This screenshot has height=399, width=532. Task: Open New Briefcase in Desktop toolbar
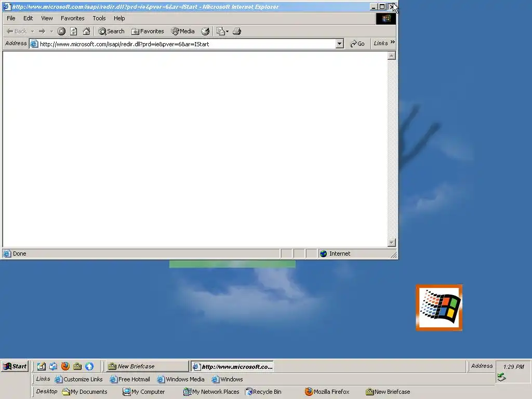(388, 392)
